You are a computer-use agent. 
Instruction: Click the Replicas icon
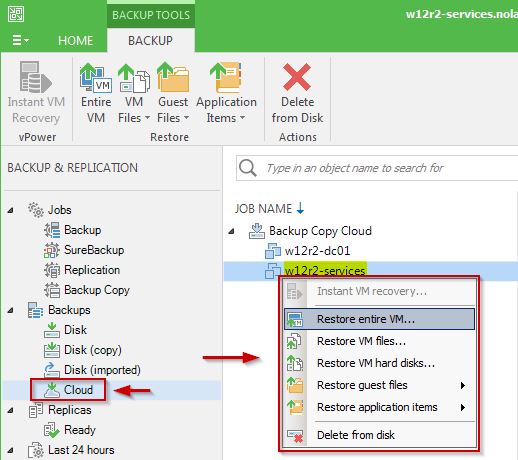click(x=36, y=410)
